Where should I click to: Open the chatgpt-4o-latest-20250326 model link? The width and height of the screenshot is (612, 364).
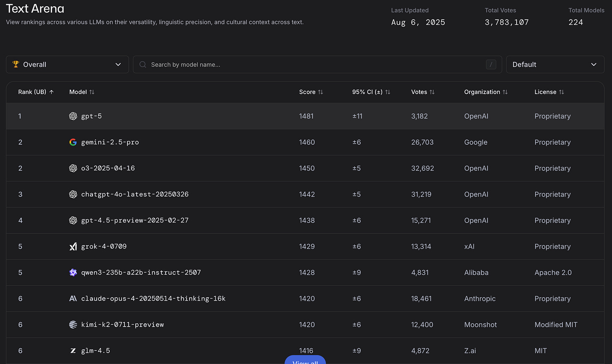pos(135,194)
